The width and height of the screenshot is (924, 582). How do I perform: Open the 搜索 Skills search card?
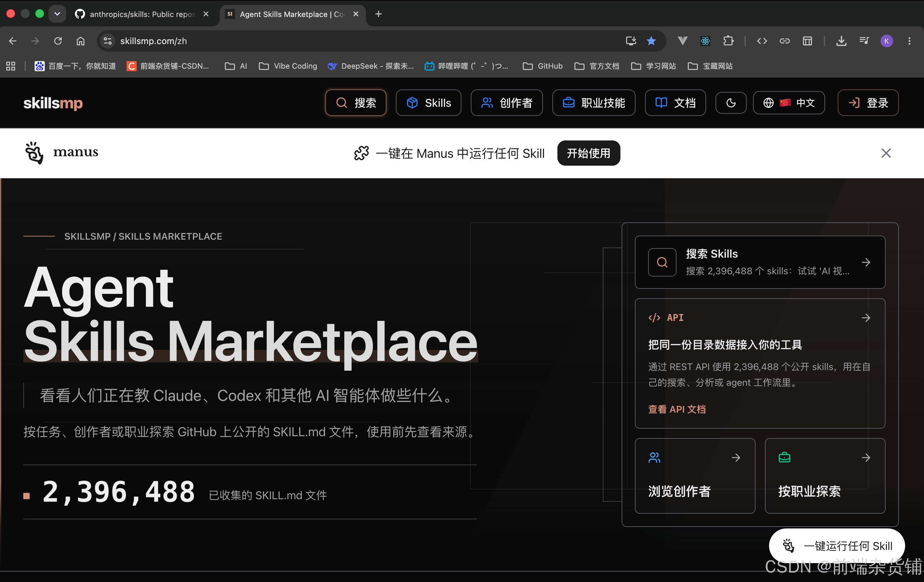(x=760, y=262)
